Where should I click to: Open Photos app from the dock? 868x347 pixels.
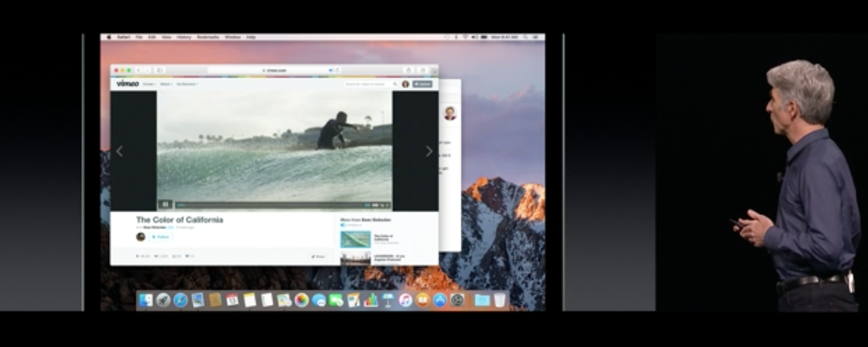tap(301, 300)
